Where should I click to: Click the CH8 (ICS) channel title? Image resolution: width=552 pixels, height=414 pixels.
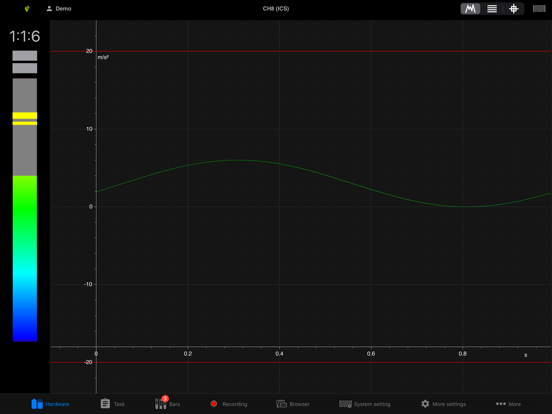click(276, 8)
